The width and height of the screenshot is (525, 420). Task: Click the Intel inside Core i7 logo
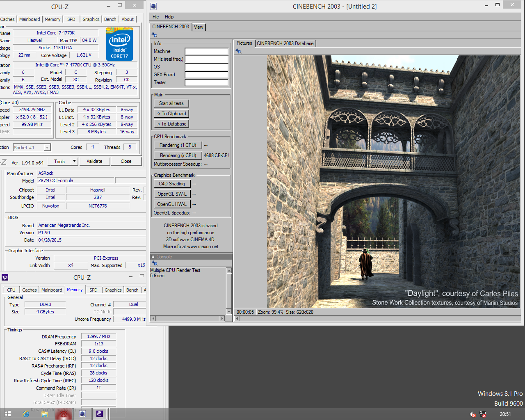tap(119, 44)
